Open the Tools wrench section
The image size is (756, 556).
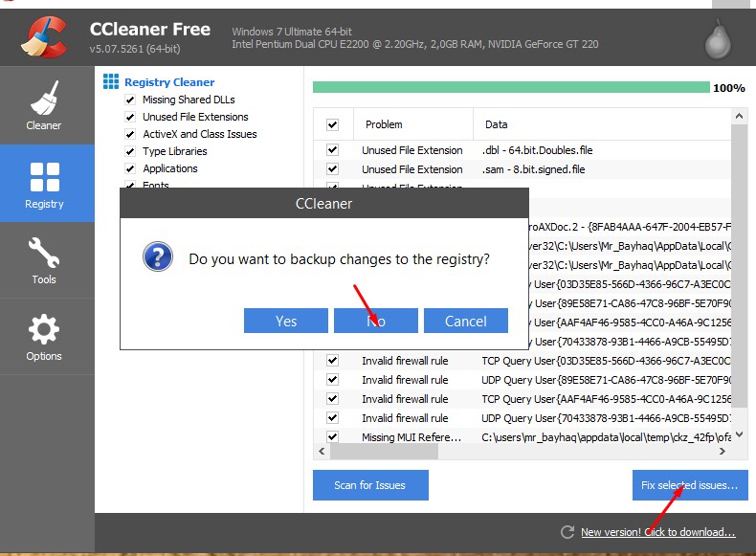[x=44, y=260]
